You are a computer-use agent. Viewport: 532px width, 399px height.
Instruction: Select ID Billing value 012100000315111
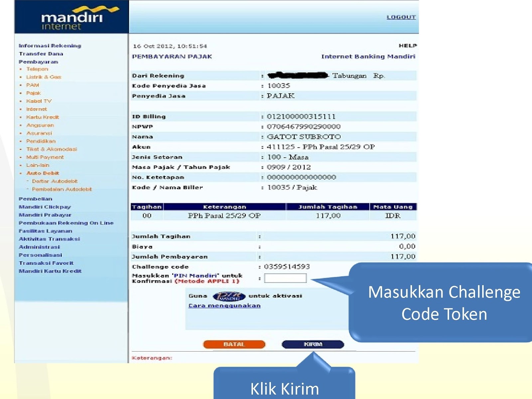click(301, 117)
